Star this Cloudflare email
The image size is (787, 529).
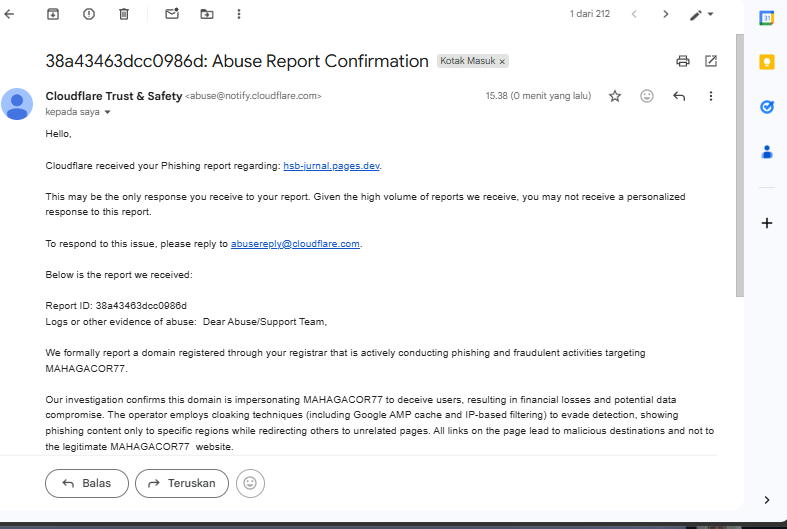click(615, 96)
